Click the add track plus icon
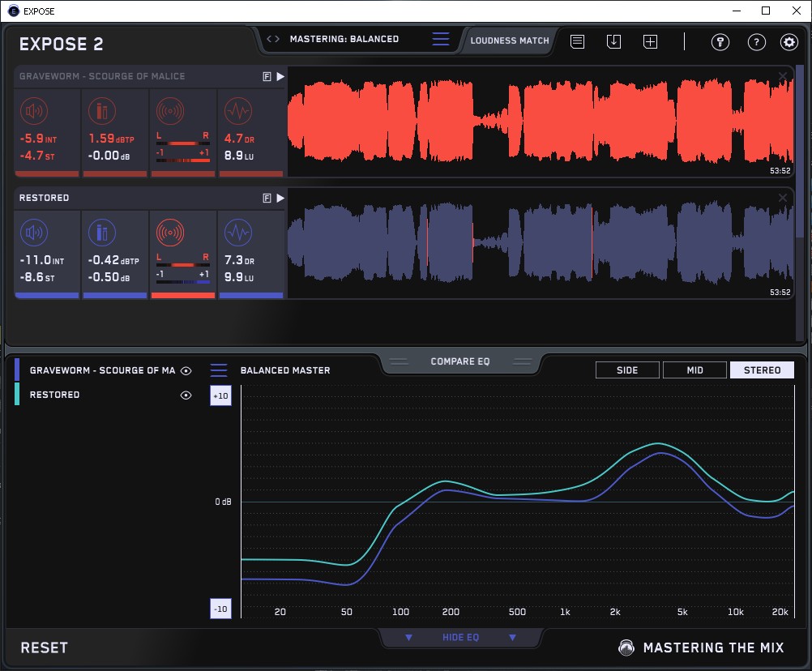Image resolution: width=812 pixels, height=671 pixels. pyautogui.click(x=650, y=41)
